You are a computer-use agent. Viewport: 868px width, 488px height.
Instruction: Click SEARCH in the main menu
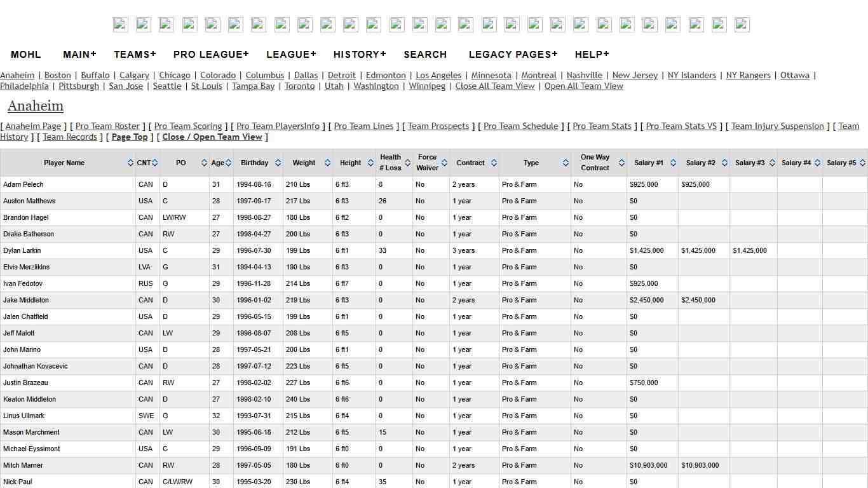(425, 55)
